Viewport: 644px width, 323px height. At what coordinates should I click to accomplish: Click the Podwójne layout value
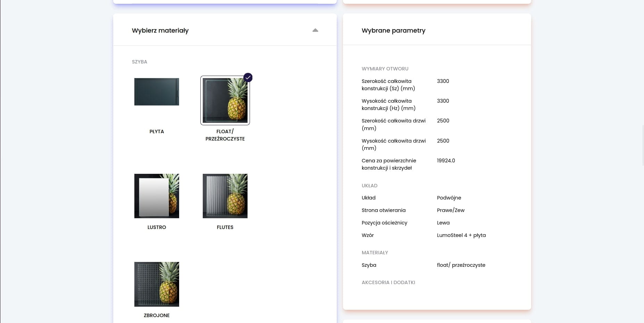click(449, 198)
